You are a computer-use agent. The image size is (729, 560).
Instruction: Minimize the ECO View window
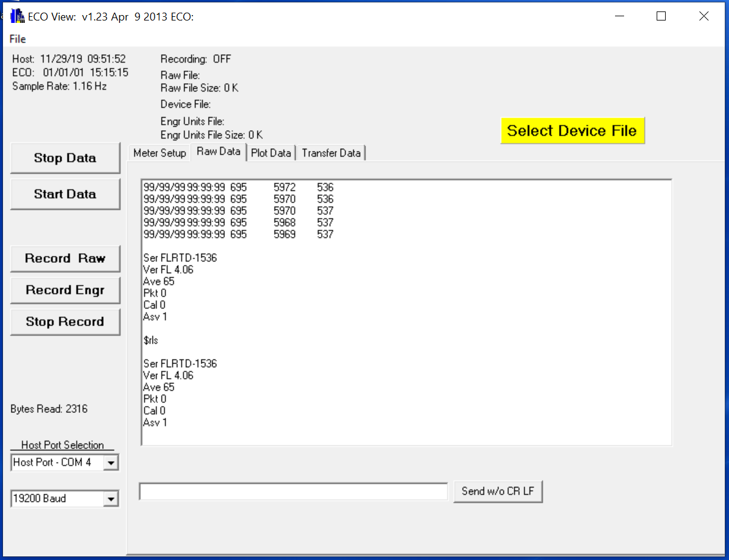618,16
